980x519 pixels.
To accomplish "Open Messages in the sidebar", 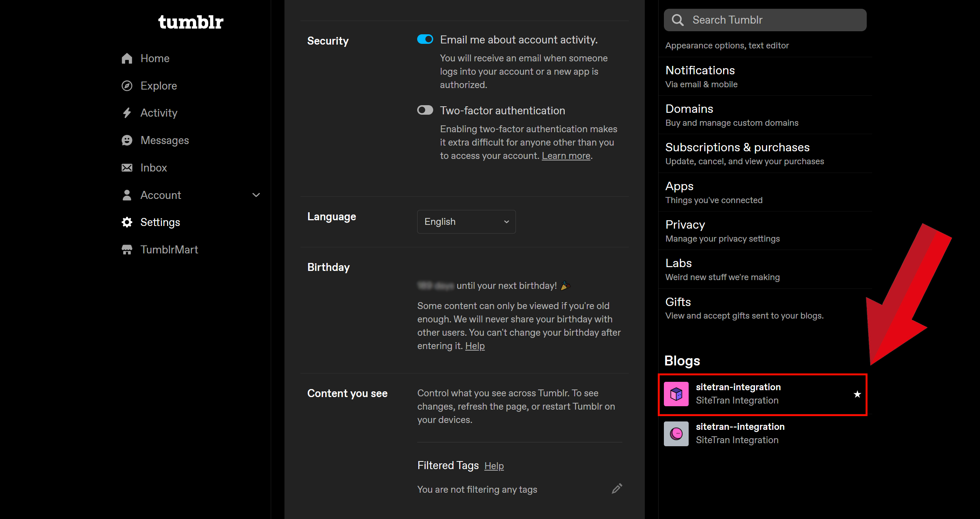I will click(x=165, y=140).
